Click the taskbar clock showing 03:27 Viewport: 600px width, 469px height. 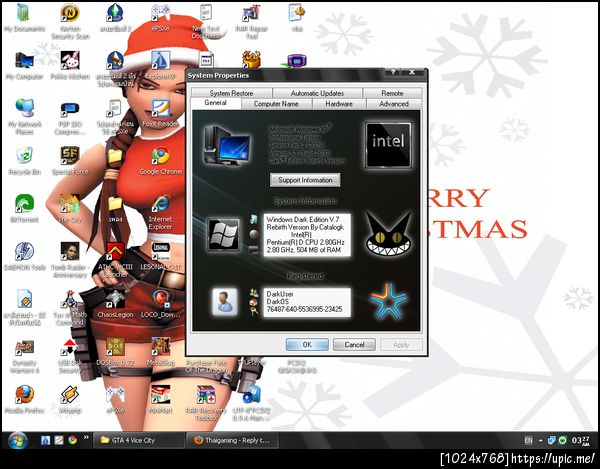581,441
